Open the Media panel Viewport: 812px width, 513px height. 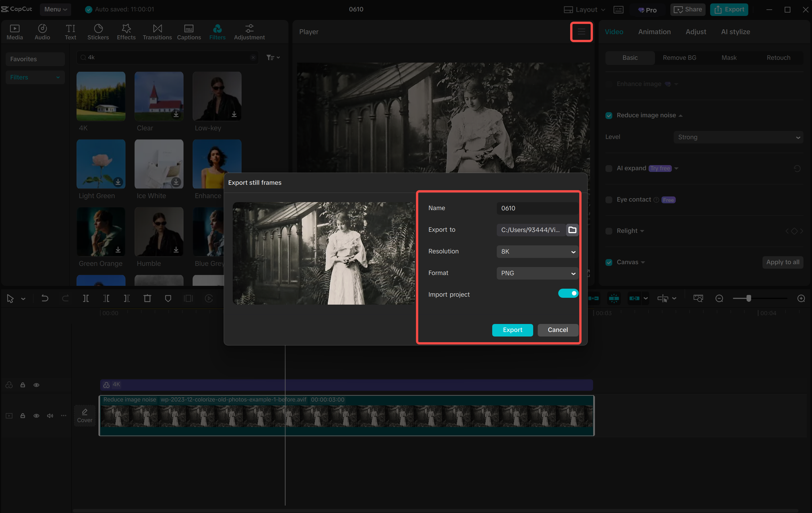(14, 32)
